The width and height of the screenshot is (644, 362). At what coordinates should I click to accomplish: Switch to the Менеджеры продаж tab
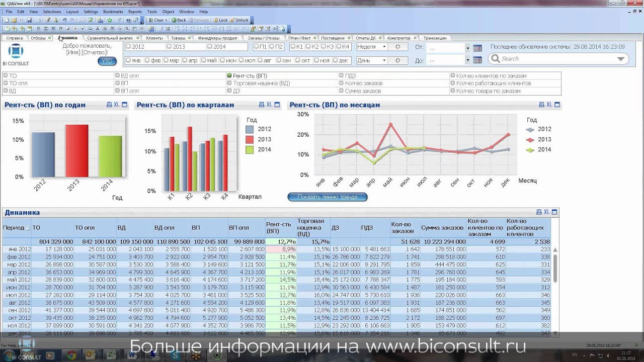pos(217,38)
